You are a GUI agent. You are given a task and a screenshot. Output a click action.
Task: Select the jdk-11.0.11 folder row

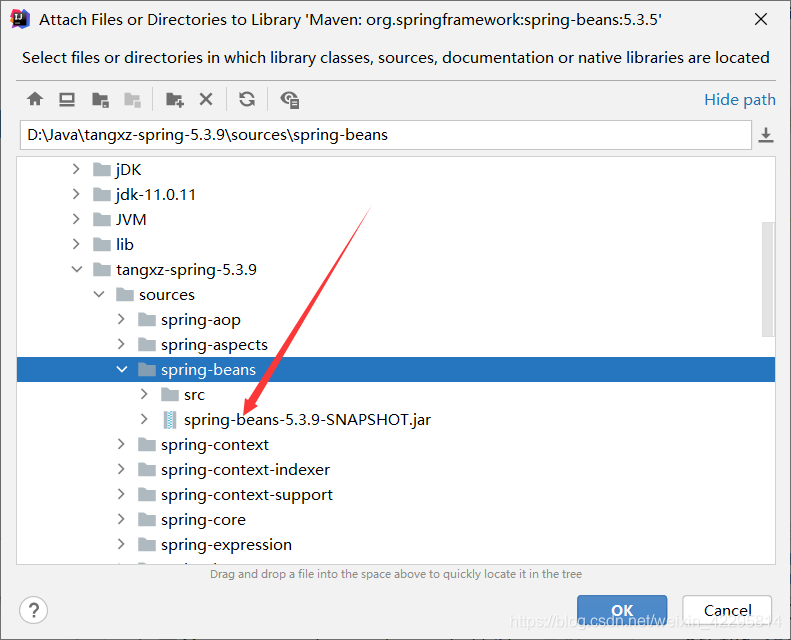(x=396, y=194)
